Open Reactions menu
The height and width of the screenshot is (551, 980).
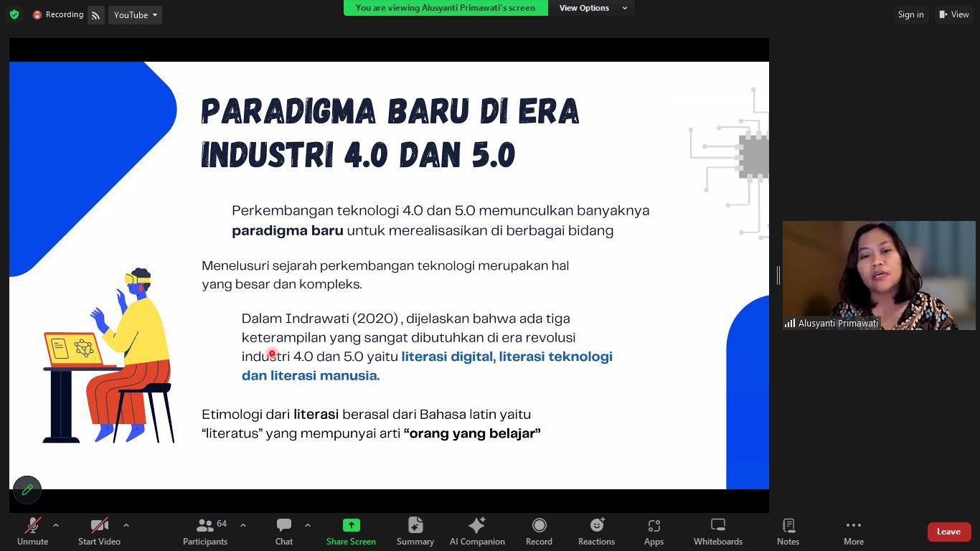coord(596,532)
